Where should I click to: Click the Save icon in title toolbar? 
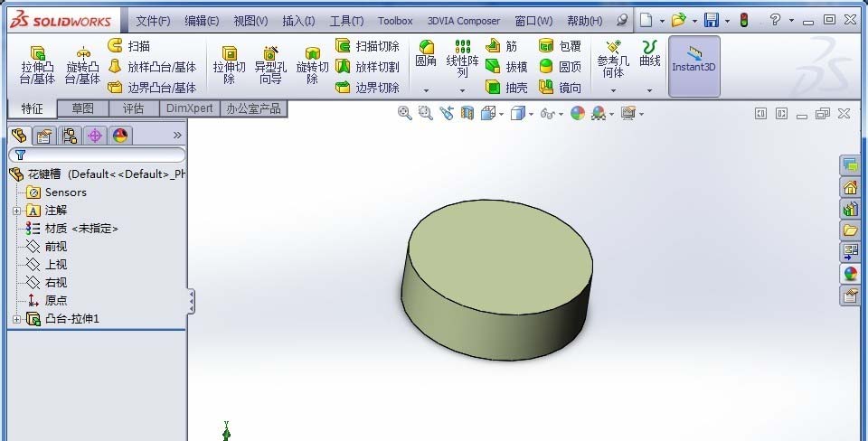click(x=712, y=21)
